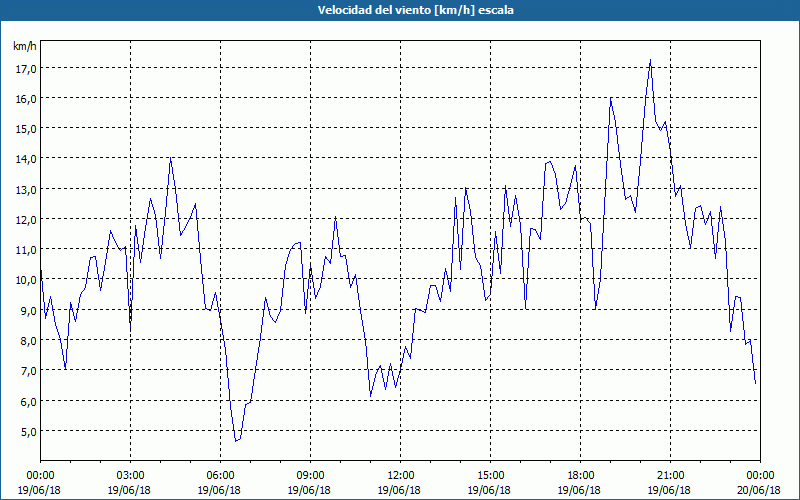Select the '5,0' y-axis value
This screenshot has height=500, width=800.
pyautogui.click(x=28, y=431)
